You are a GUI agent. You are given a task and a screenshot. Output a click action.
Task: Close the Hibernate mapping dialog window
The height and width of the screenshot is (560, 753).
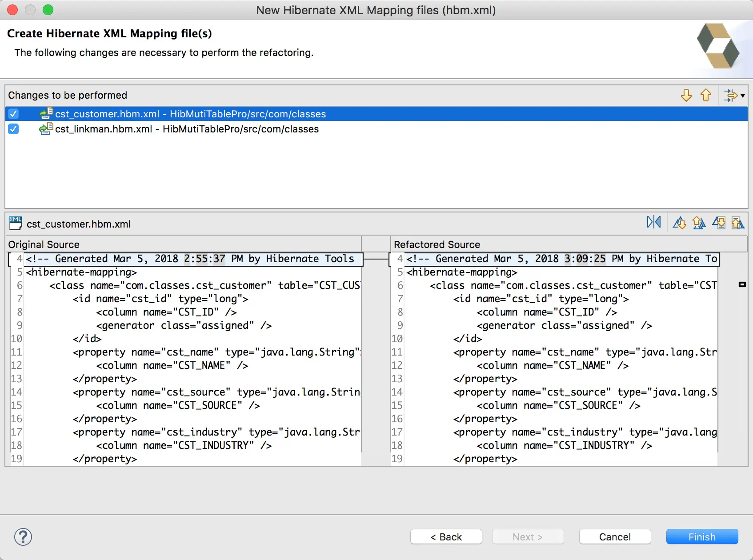[x=12, y=10]
